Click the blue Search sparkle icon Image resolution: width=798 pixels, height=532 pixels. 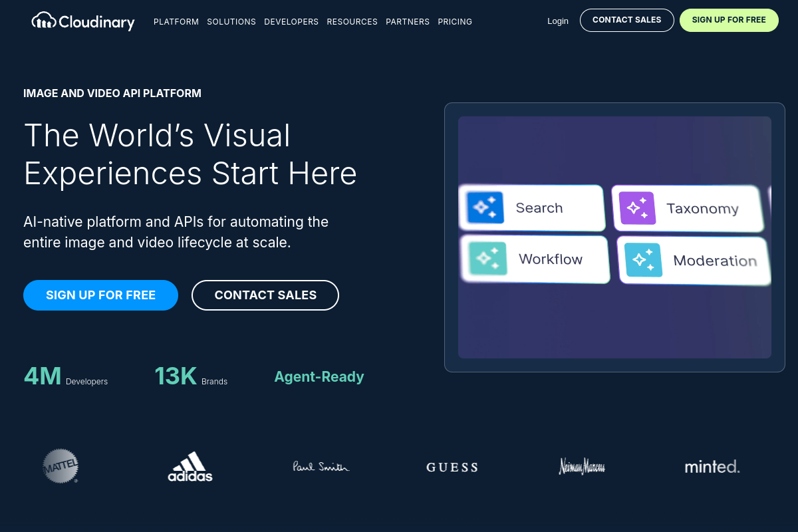click(x=485, y=208)
